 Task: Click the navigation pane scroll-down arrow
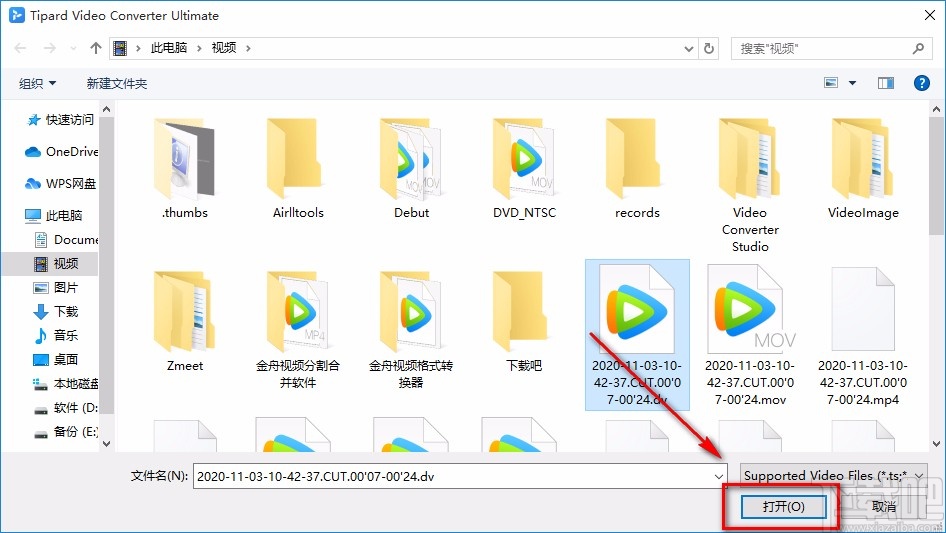click(x=107, y=444)
